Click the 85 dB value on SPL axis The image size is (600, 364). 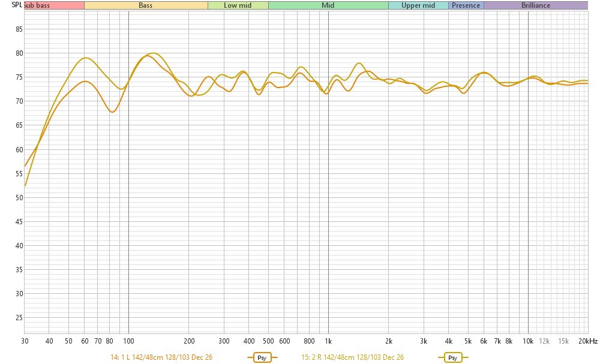tap(19, 29)
